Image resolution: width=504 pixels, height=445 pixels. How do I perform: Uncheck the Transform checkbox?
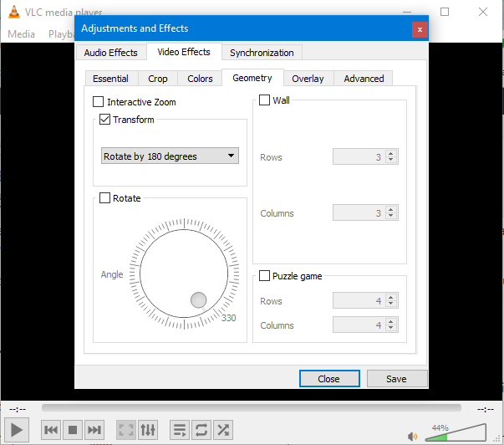point(104,120)
